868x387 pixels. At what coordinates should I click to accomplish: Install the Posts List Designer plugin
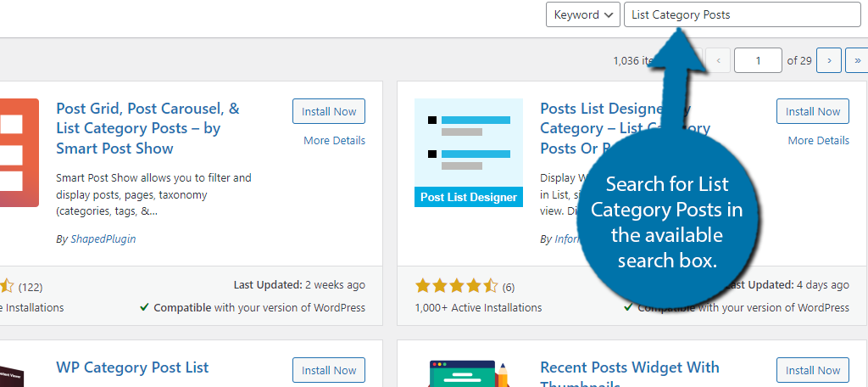click(813, 111)
